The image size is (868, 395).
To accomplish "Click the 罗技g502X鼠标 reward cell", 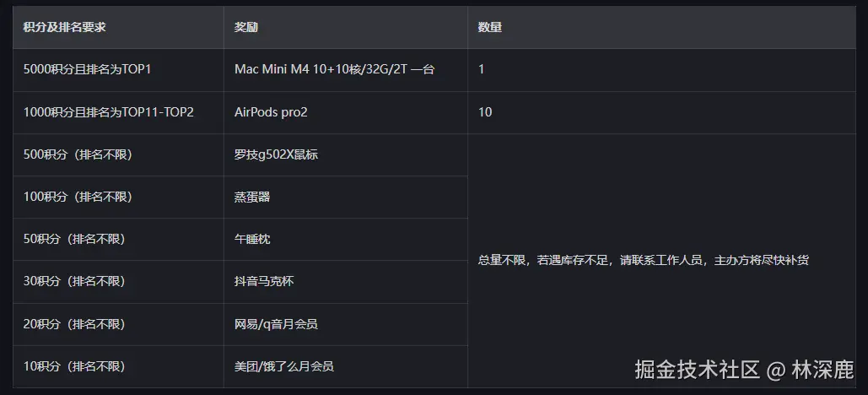I will pyautogui.click(x=276, y=154).
